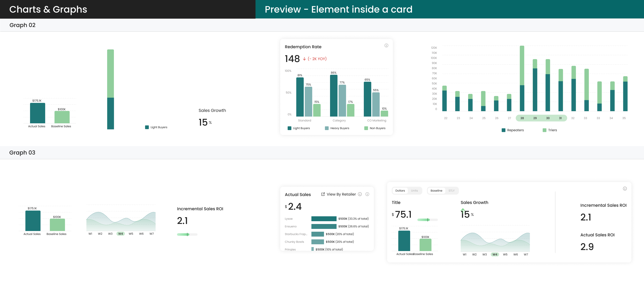Screen dimensions: 644x286
Task: Click the Lysoe bar showing 33.3% of total
Action: coord(324,219)
